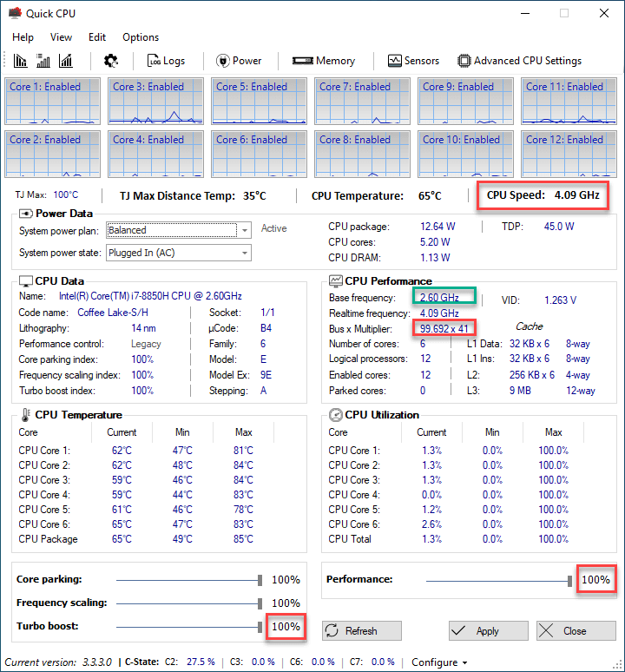625x672 pixels.
Task: Open the Memory toolbar option
Action: point(324,61)
